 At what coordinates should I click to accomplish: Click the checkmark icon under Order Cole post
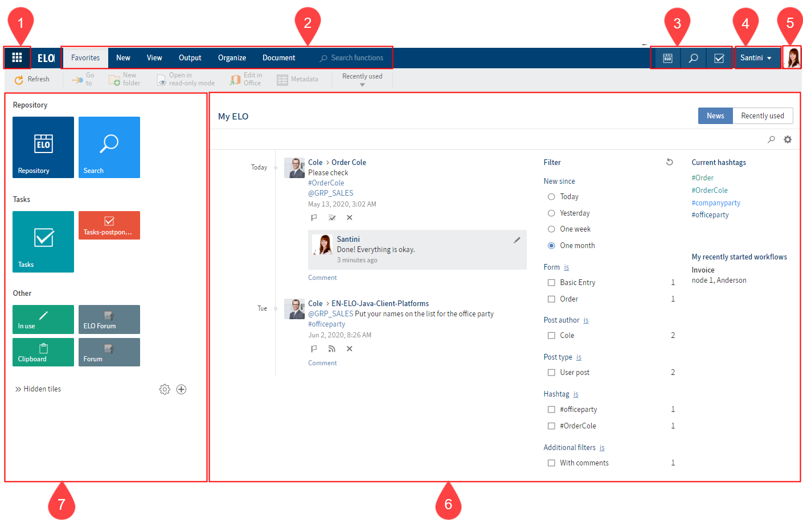coord(332,218)
